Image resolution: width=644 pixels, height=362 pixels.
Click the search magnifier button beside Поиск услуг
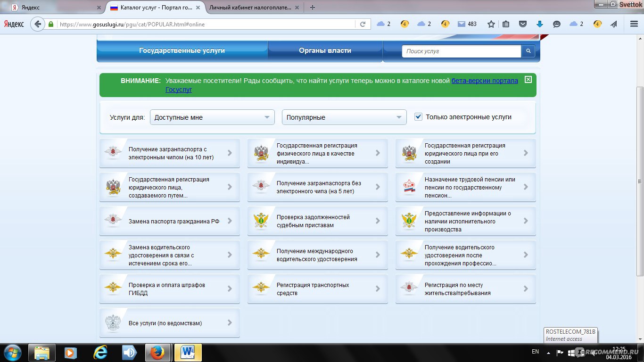tap(528, 51)
